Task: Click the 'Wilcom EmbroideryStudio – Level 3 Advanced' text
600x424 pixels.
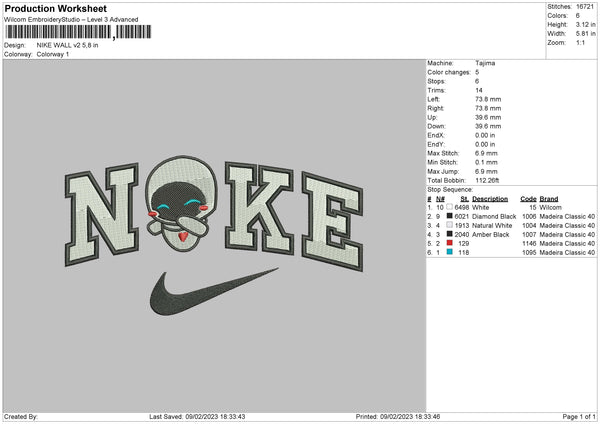Action: coord(71,20)
